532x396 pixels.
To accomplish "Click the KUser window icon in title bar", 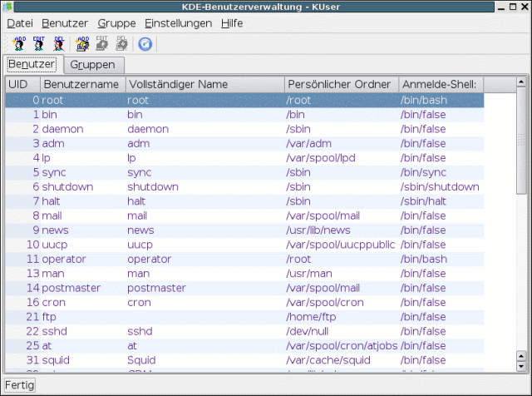I will click(x=8, y=7).
